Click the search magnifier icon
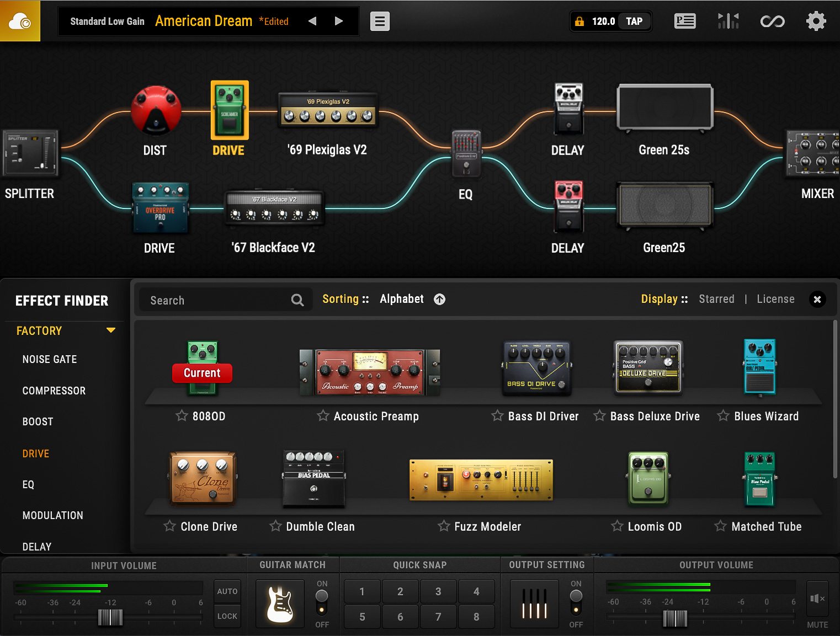The image size is (840, 636). [x=297, y=300]
